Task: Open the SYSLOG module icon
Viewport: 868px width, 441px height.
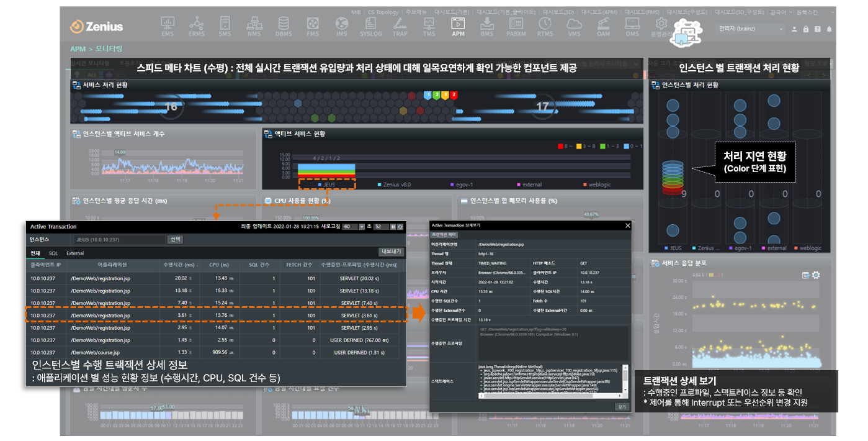Action: pyautogui.click(x=371, y=26)
